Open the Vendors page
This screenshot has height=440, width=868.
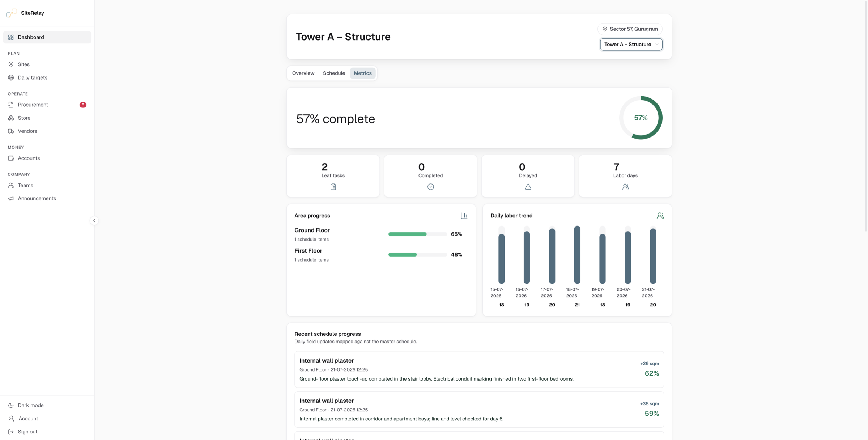pyautogui.click(x=47, y=131)
